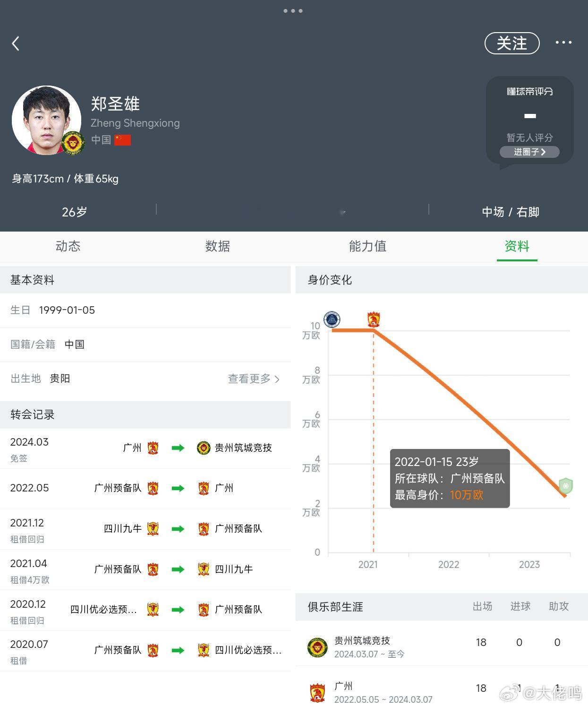Switch to the 数据 tab
The width and height of the screenshot is (588, 707).
217,246
